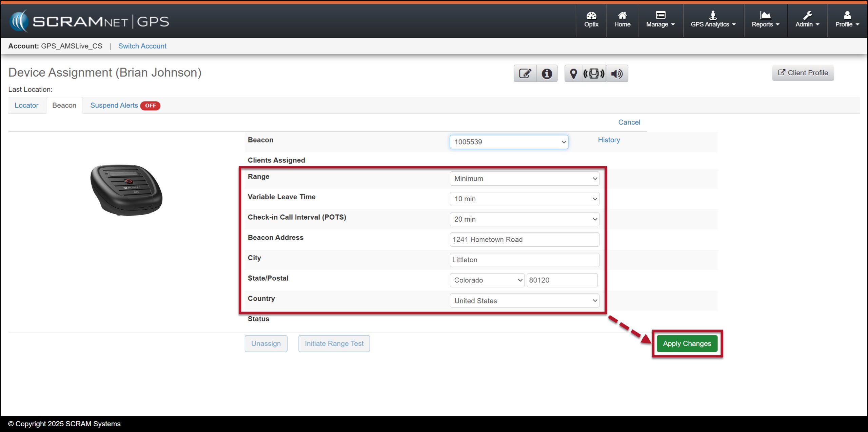Open the Reports menu
This screenshot has height=432, width=868.
tap(765, 20)
